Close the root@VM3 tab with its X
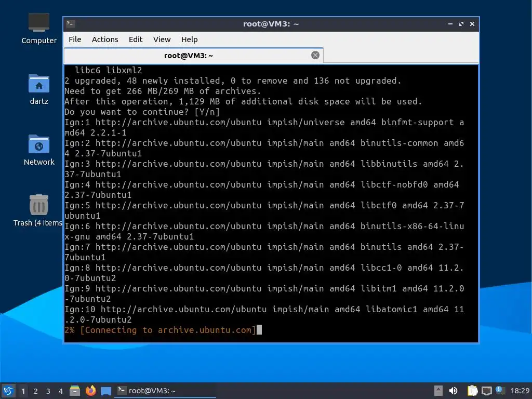Image resolution: width=532 pixels, height=399 pixels. (x=315, y=55)
